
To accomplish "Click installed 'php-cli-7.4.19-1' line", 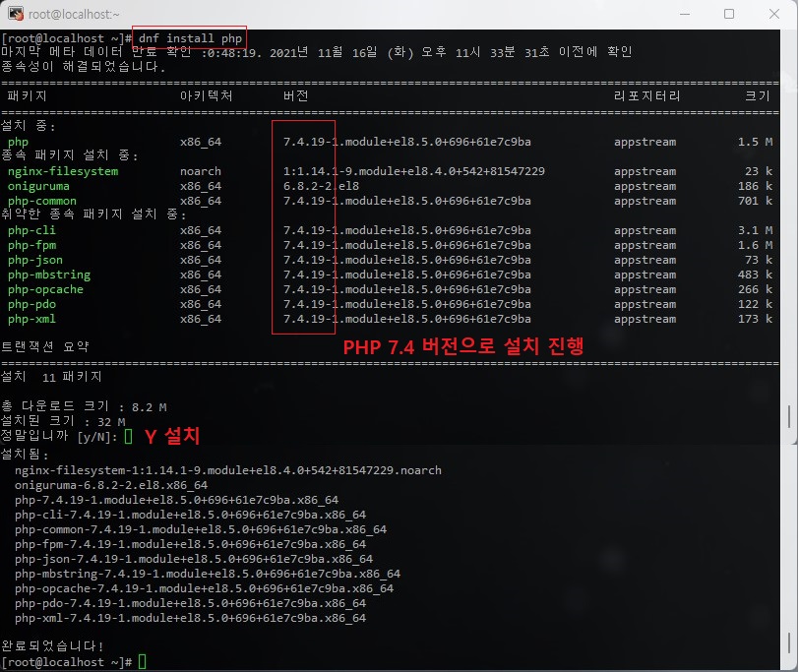I will (190, 515).
